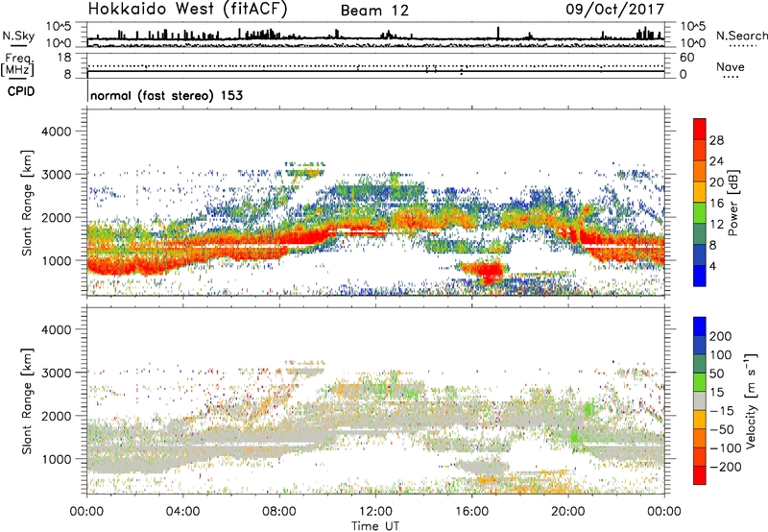Image resolution: width=768 pixels, height=532 pixels.
Task: Click the 'Nave' legend label
Action: click(x=731, y=67)
